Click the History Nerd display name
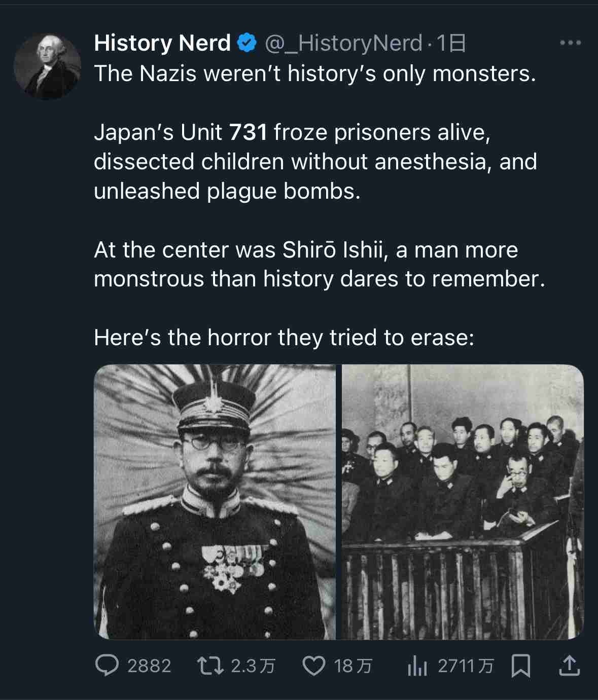The width and height of the screenshot is (598, 700). (162, 44)
